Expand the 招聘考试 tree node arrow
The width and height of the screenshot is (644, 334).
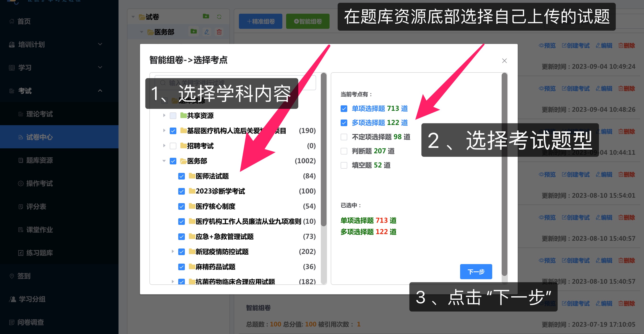[164, 146]
